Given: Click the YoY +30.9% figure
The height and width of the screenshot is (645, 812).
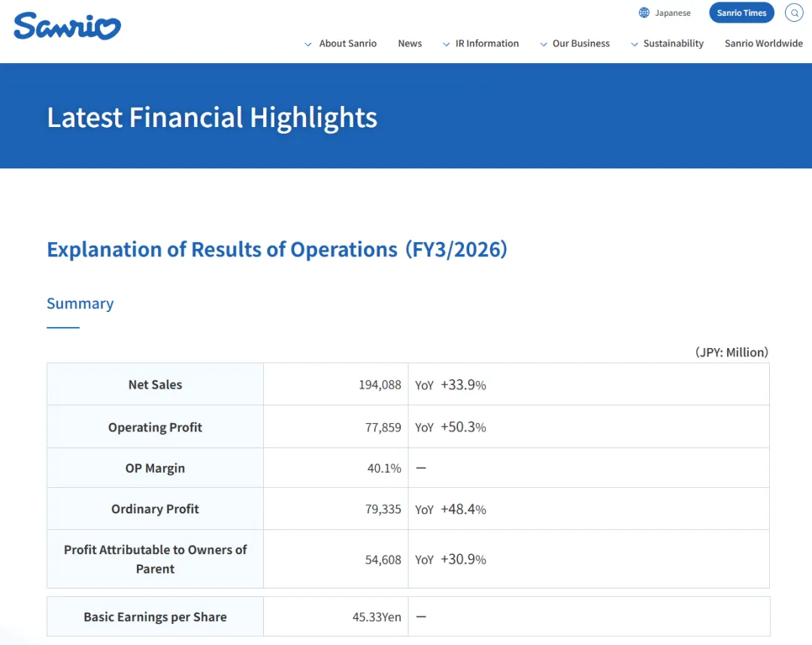Looking at the screenshot, I should [450, 559].
